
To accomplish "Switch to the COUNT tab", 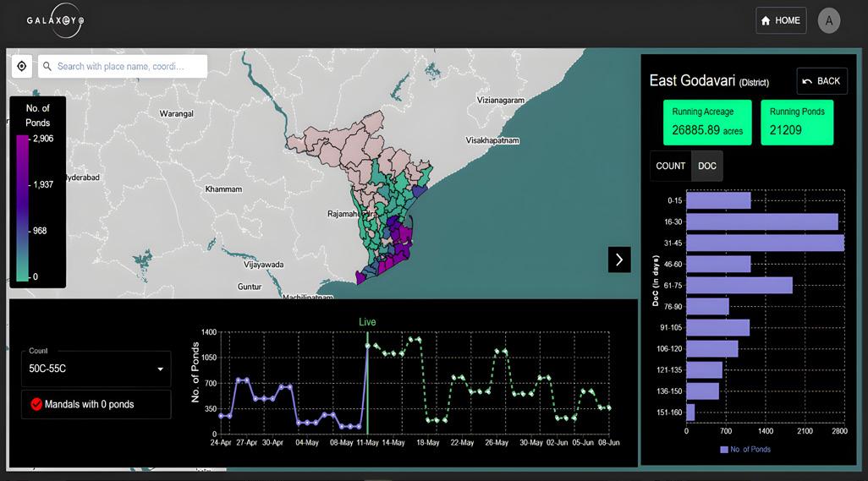I will 670,166.
